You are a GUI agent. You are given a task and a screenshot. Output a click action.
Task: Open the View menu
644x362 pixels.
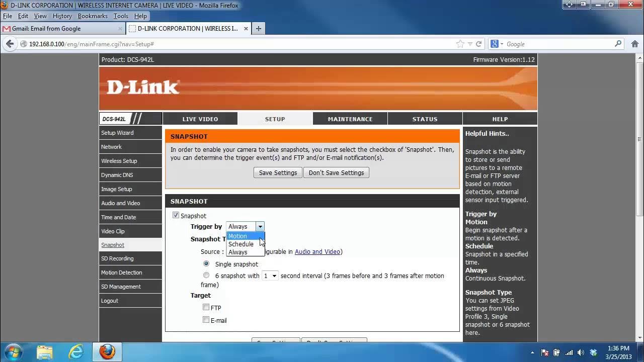[40, 16]
